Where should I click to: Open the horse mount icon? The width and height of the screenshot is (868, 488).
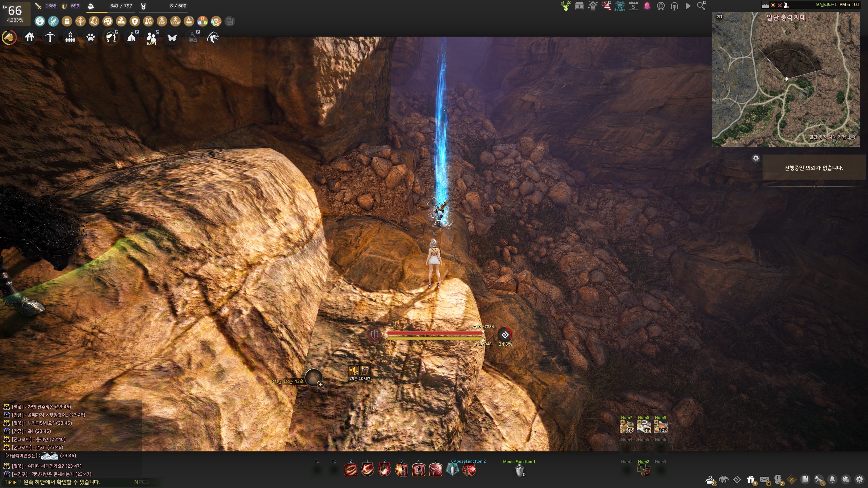9,37
